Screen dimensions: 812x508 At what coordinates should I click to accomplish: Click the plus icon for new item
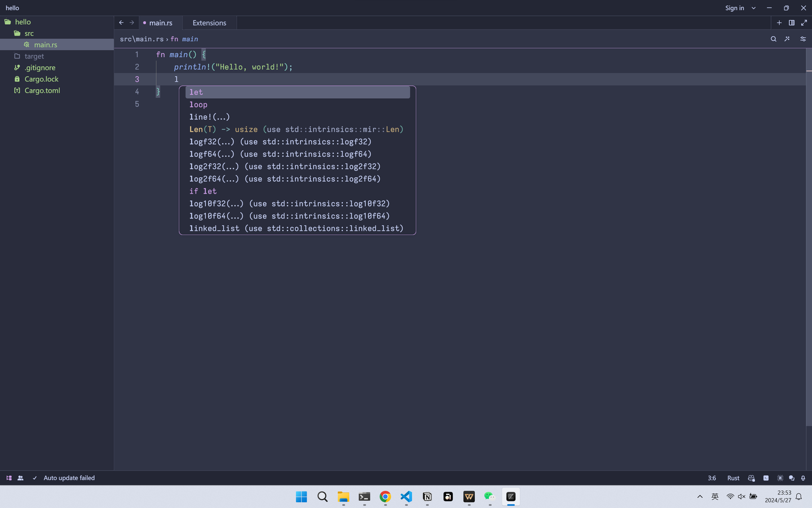click(779, 23)
